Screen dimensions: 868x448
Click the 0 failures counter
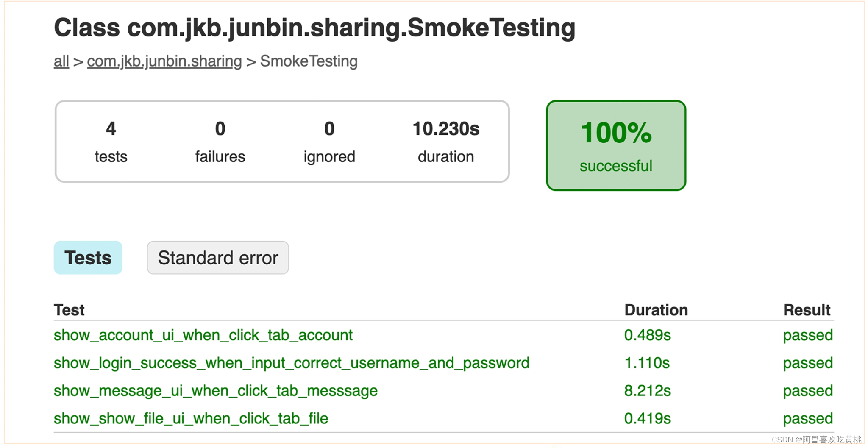pos(220,142)
